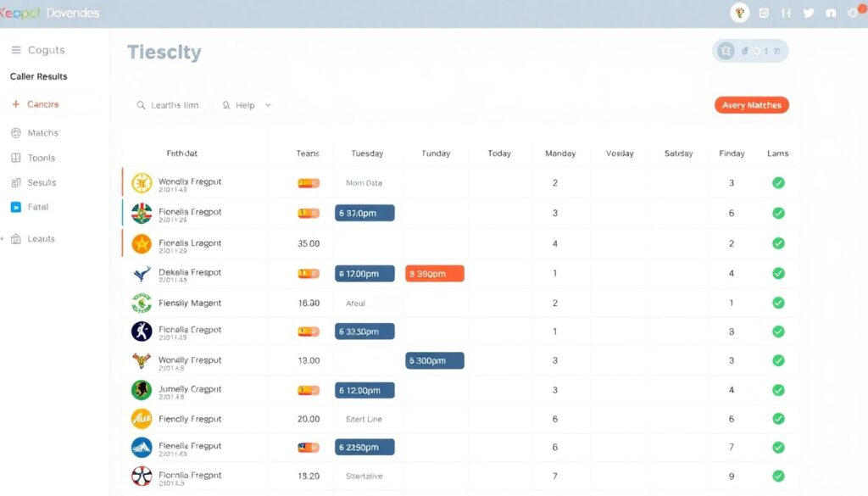Click the Twitter bird icon in header
Viewport: 868px width, 496px height.
[808, 13]
